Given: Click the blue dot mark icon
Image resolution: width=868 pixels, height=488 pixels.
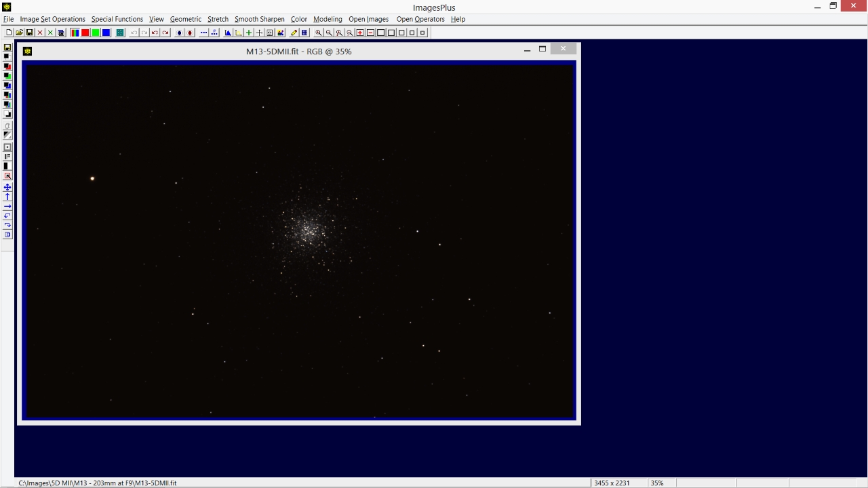Looking at the screenshot, I should coord(180,33).
